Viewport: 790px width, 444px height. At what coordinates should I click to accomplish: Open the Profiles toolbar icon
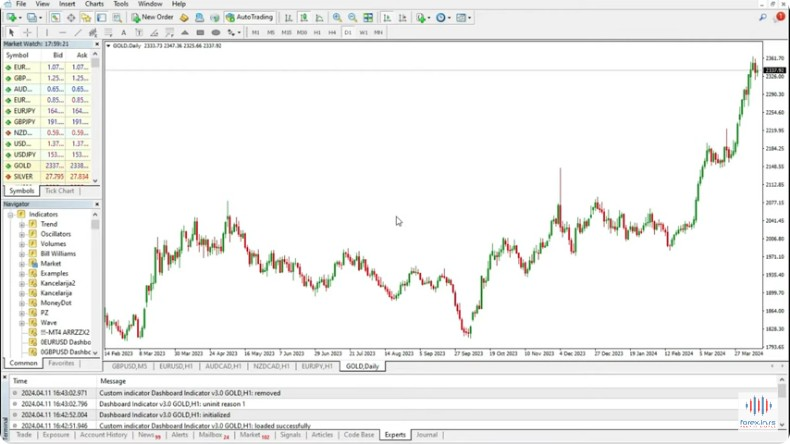(x=31, y=18)
